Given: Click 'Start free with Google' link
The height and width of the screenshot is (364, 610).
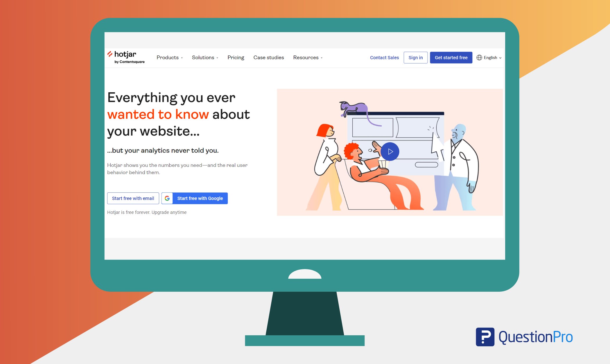Looking at the screenshot, I should (194, 198).
